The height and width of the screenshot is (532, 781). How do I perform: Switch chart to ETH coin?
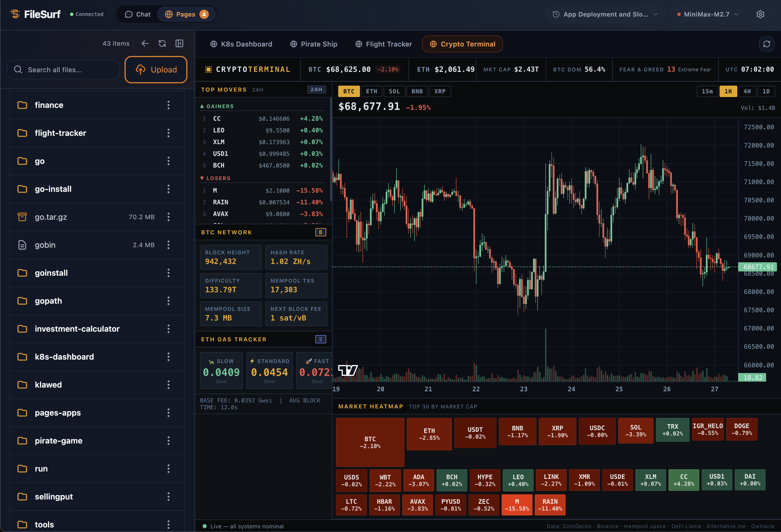(371, 91)
